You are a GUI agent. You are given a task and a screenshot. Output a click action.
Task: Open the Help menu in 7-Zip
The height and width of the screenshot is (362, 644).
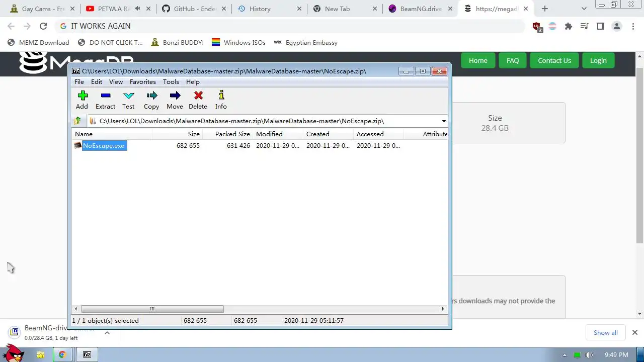pos(193,81)
